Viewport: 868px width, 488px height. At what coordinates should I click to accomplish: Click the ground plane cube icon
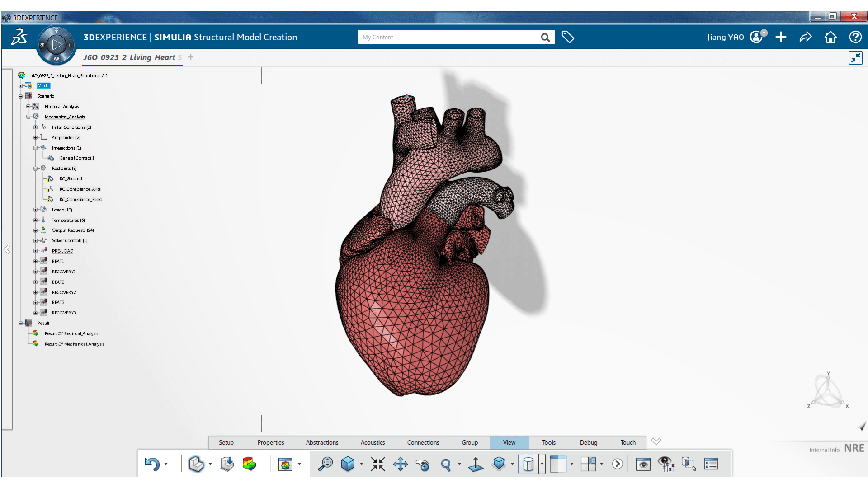click(x=499, y=464)
